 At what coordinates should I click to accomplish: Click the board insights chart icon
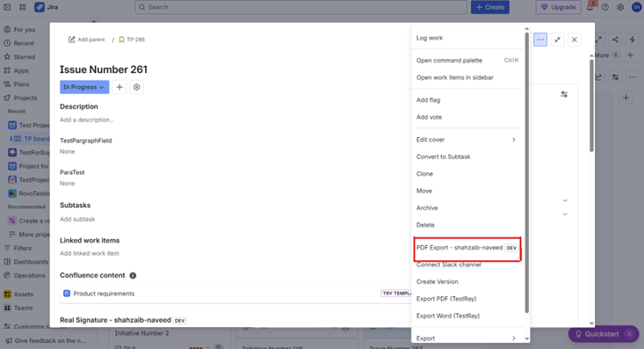(599, 76)
